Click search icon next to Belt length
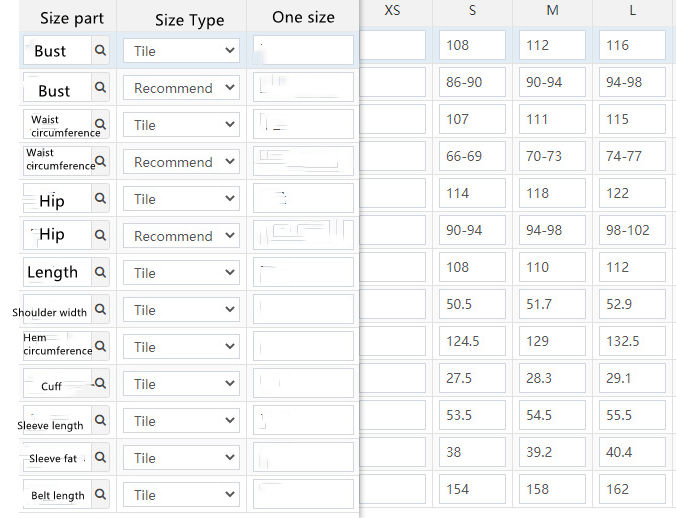The height and width of the screenshot is (518, 676). [x=100, y=494]
